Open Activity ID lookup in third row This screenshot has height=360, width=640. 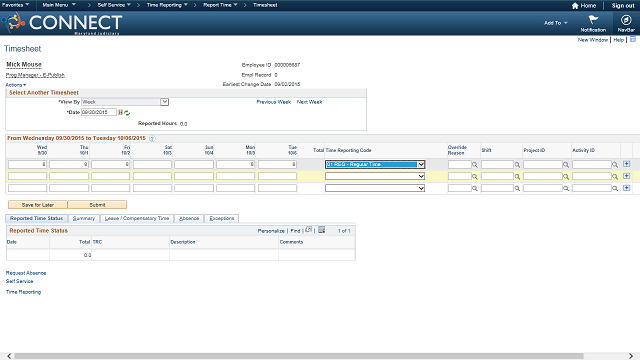click(x=615, y=189)
